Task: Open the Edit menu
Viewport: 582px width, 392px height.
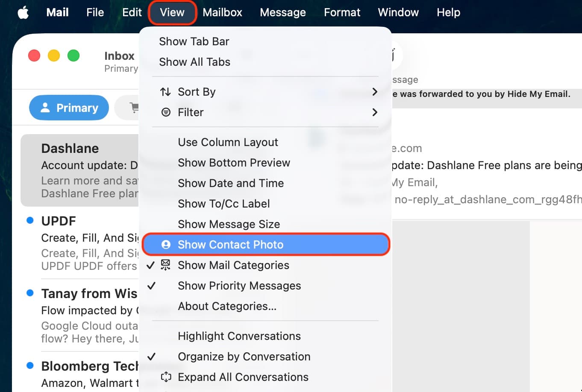Action: click(132, 12)
